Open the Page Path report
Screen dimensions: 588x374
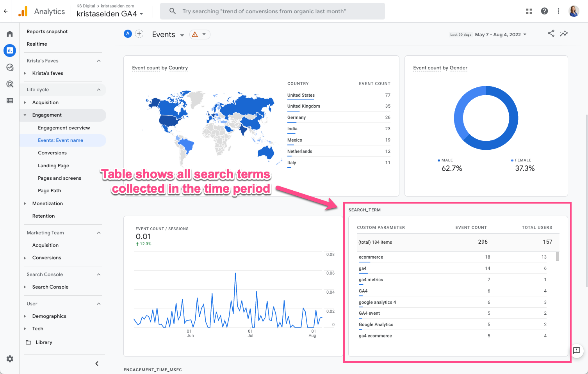pyautogui.click(x=50, y=191)
